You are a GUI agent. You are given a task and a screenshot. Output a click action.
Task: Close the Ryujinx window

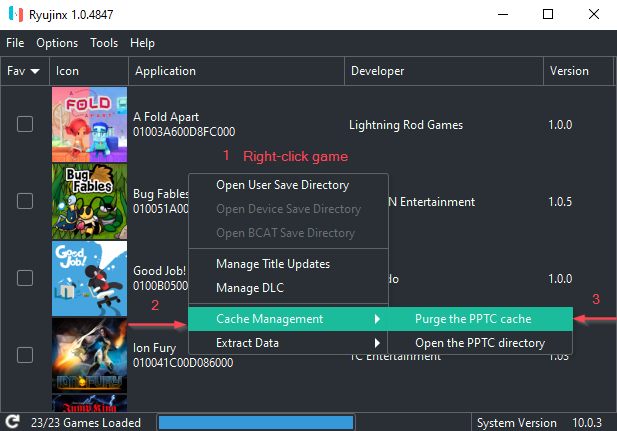[x=594, y=15]
